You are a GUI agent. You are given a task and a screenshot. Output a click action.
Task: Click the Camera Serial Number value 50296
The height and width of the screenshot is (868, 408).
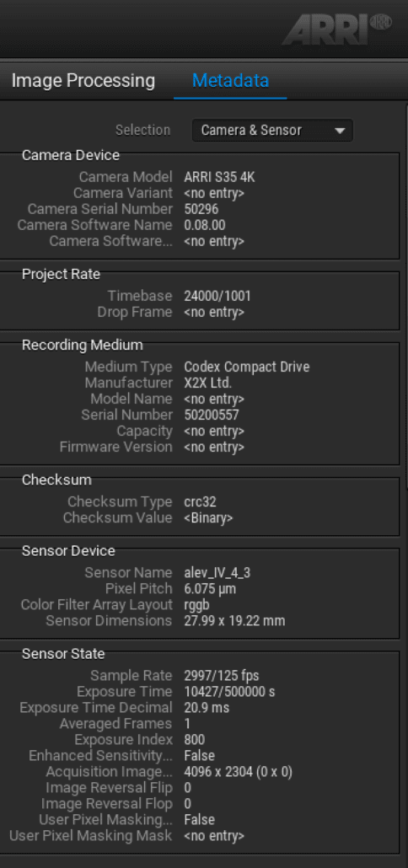pyautogui.click(x=201, y=209)
